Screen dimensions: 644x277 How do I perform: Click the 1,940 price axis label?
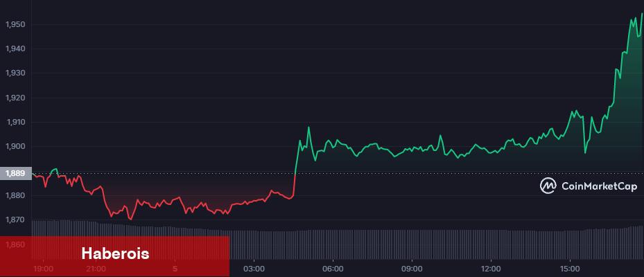click(16, 49)
